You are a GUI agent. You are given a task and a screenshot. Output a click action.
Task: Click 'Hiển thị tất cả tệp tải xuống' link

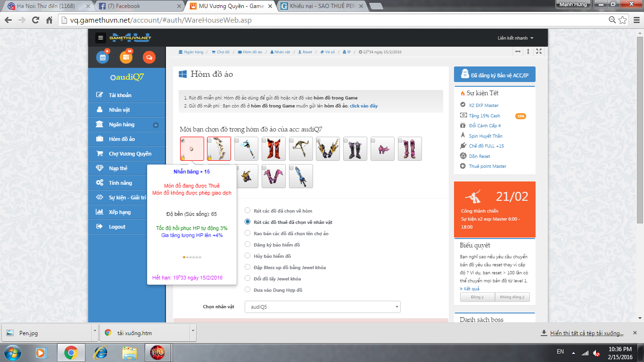pos(586,333)
